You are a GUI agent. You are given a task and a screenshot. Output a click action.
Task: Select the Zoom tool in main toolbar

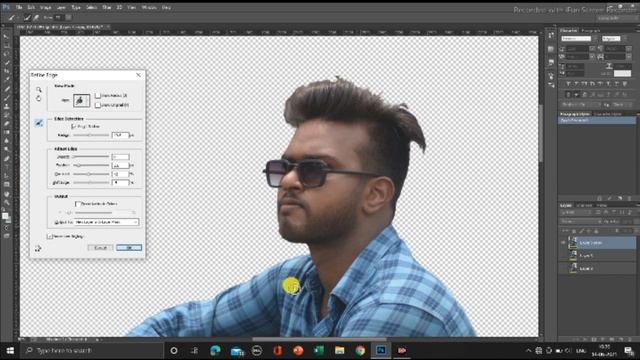click(x=6, y=202)
